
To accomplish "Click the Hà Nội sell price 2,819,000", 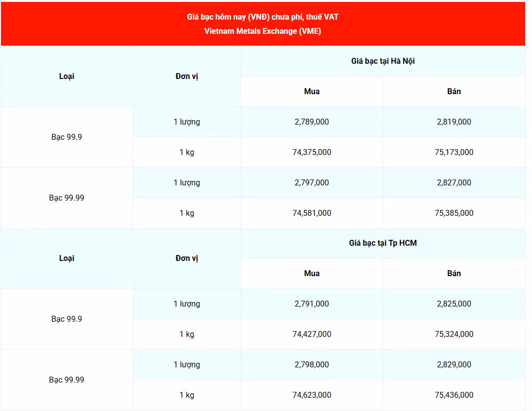I will (454, 122).
